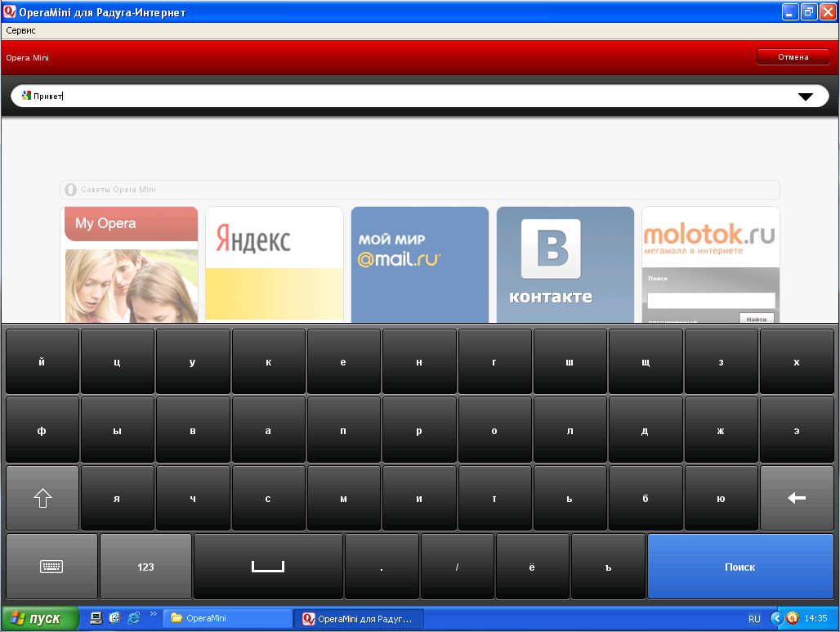Hide the on-screen keyboard via the keyboard icon
840x632 pixels.
(51, 567)
